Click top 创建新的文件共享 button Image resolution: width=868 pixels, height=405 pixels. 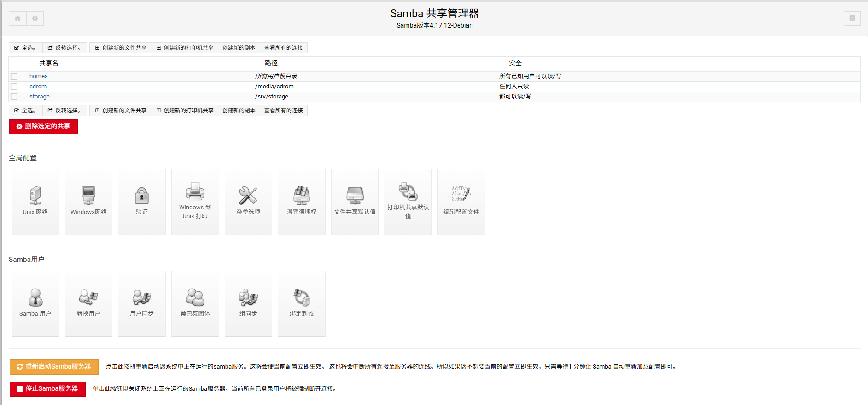point(121,48)
